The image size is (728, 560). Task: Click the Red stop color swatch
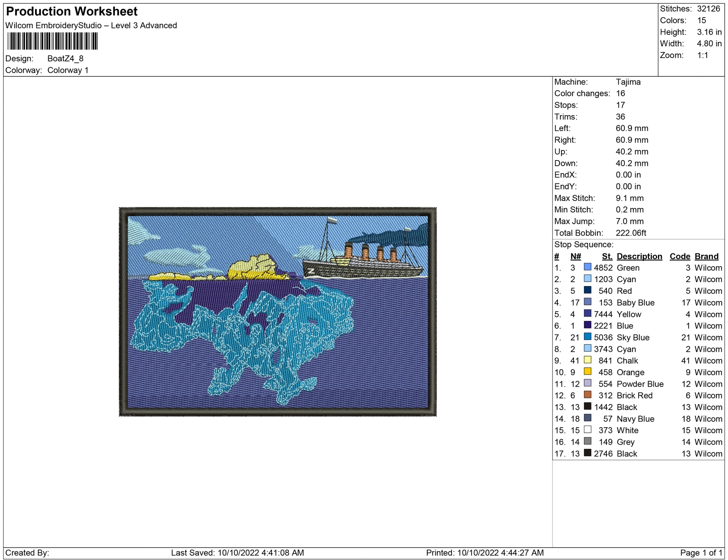click(587, 290)
